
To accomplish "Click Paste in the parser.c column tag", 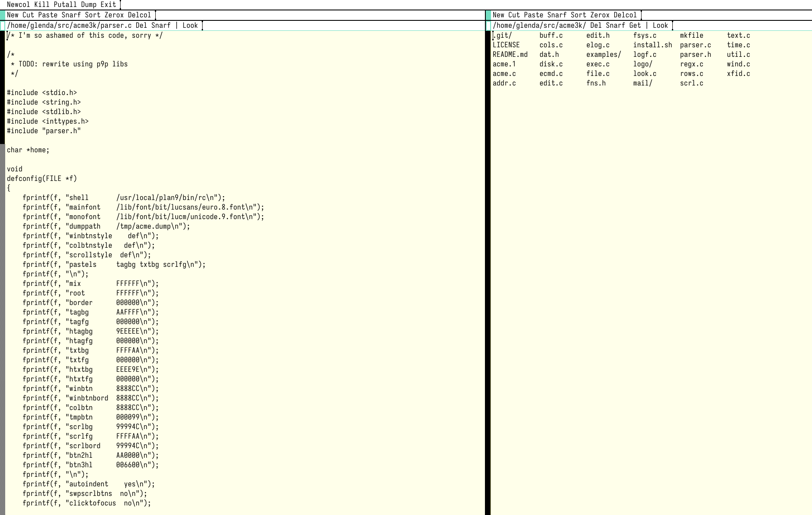I will [48, 15].
